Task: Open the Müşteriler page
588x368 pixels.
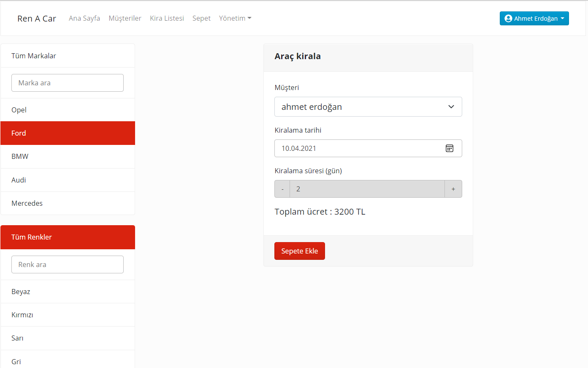Action: point(125,18)
